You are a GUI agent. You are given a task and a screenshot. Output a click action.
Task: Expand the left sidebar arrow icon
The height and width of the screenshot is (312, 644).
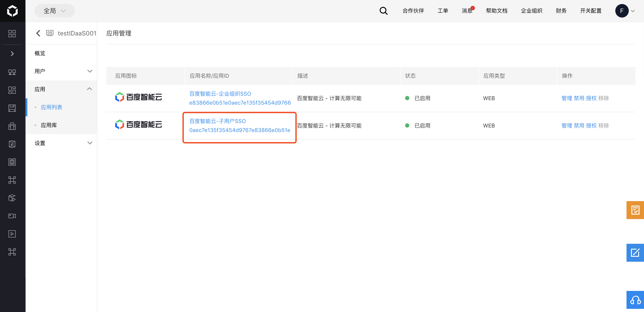click(x=12, y=54)
